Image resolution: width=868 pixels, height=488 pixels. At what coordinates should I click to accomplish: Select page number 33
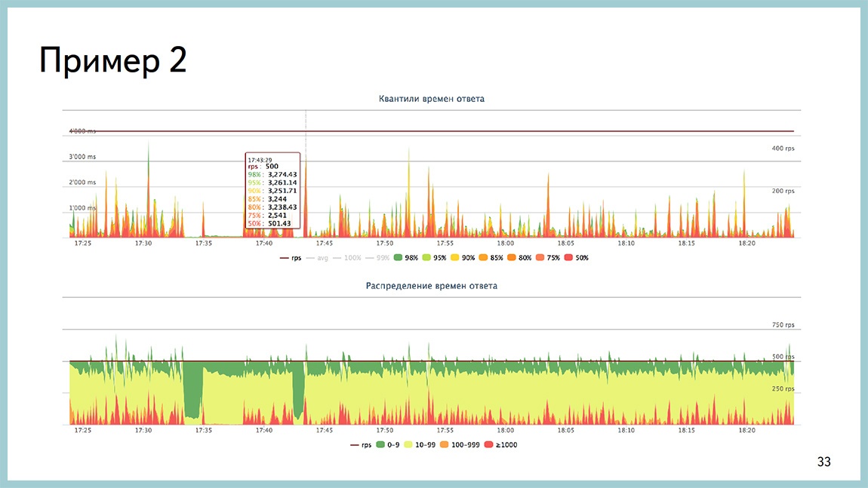click(824, 462)
